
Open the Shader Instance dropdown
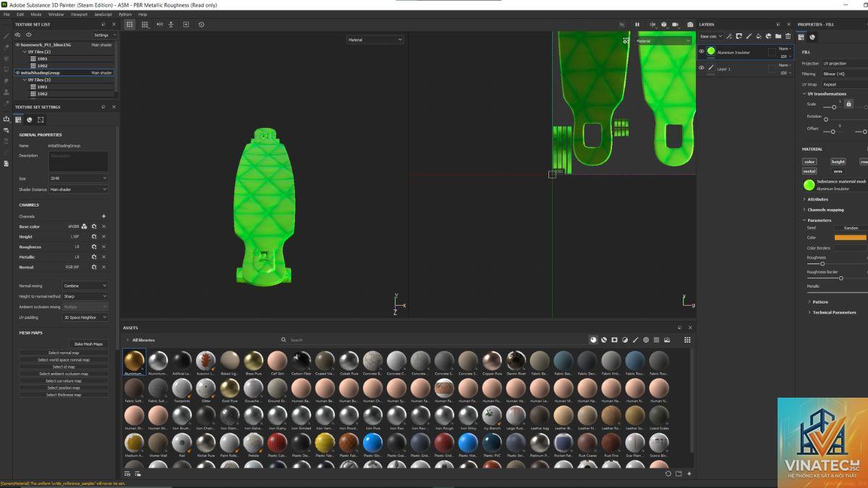point(78,189)
